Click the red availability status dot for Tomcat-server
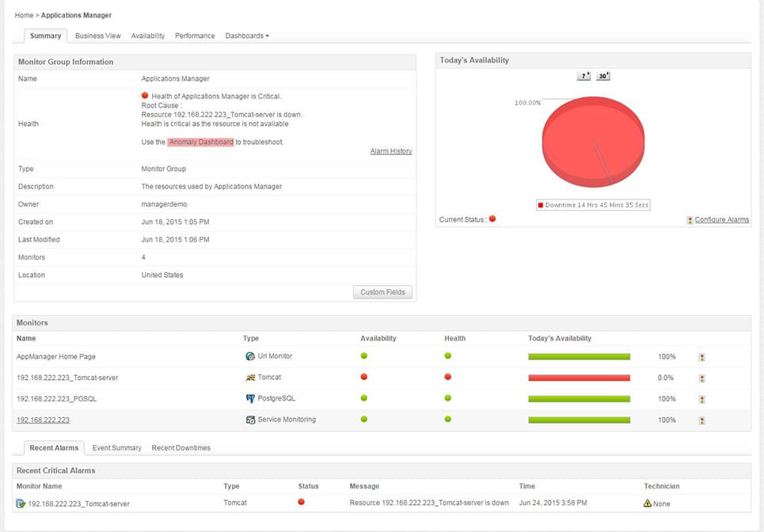Viewport: 764px width, 532px height. tap(363, 378)
